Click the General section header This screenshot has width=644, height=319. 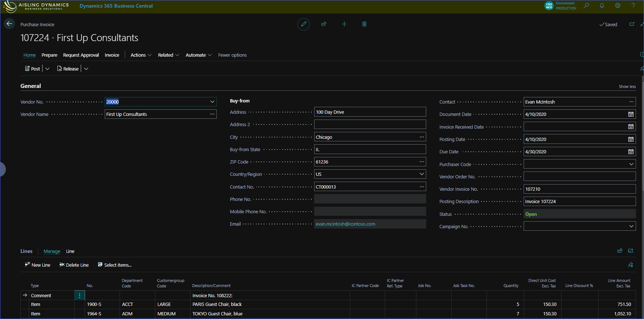31,86
